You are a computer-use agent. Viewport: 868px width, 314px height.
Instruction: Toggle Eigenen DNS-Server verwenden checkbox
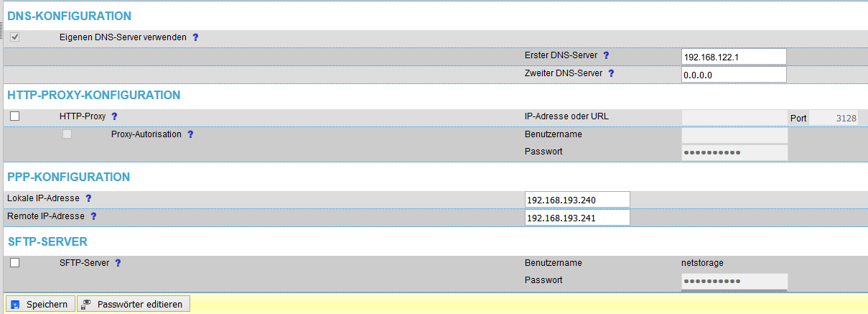point(14,37)
